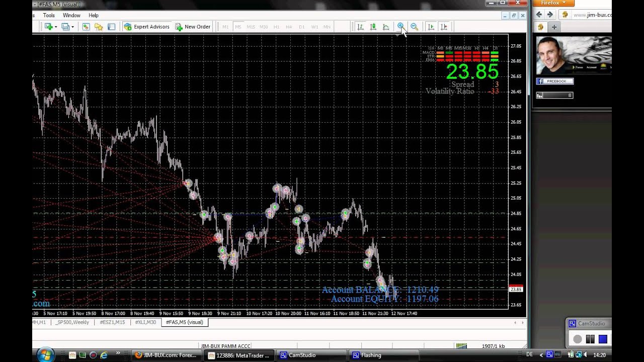Open the Windows Start orb
The width and height of the screenshot is (644, 362).
(x=45, y=355)
